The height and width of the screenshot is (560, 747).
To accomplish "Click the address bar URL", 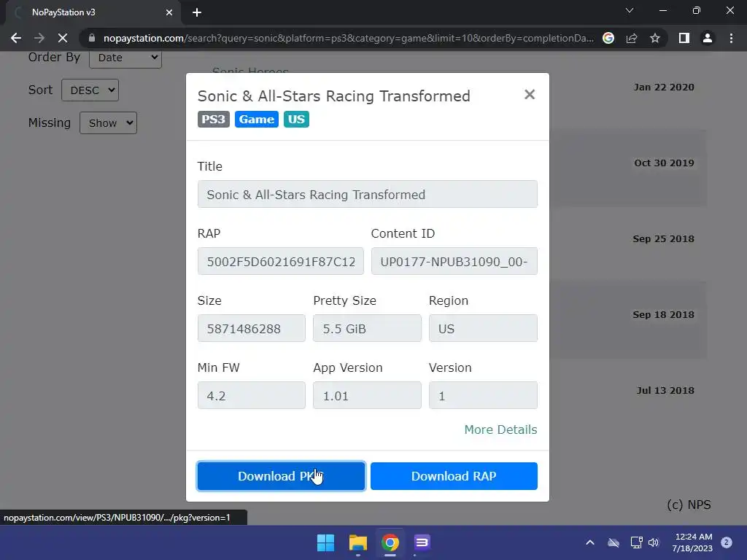I will [348, 38].
